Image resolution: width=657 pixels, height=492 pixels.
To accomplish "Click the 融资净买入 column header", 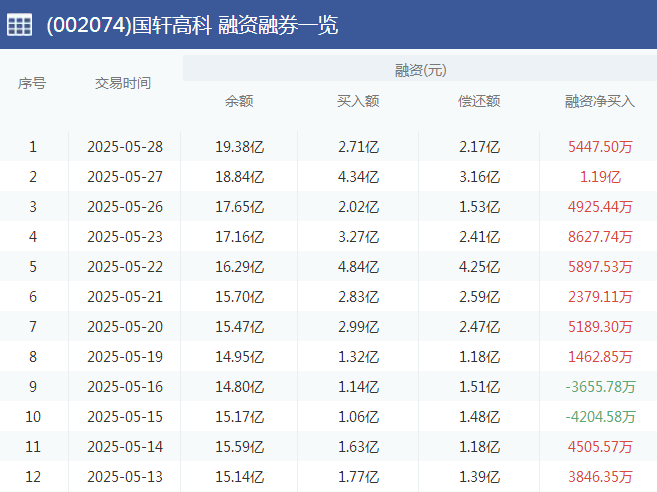I will point(600,101).
